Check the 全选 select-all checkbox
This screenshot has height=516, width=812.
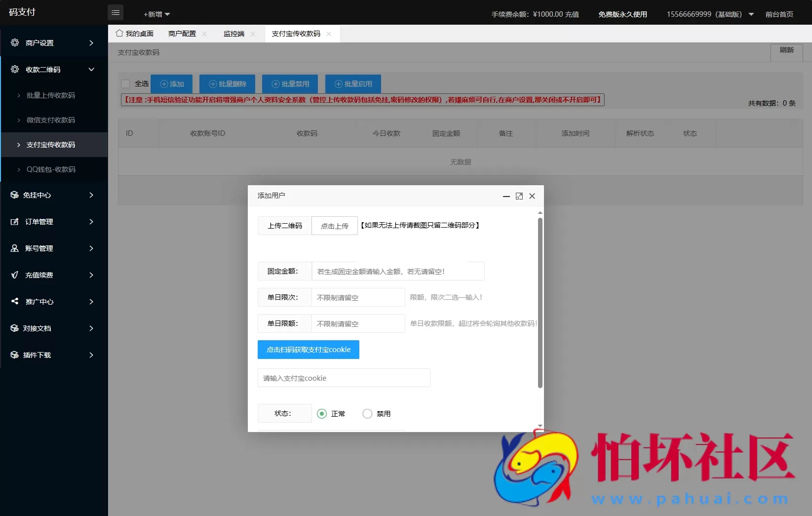125,83
